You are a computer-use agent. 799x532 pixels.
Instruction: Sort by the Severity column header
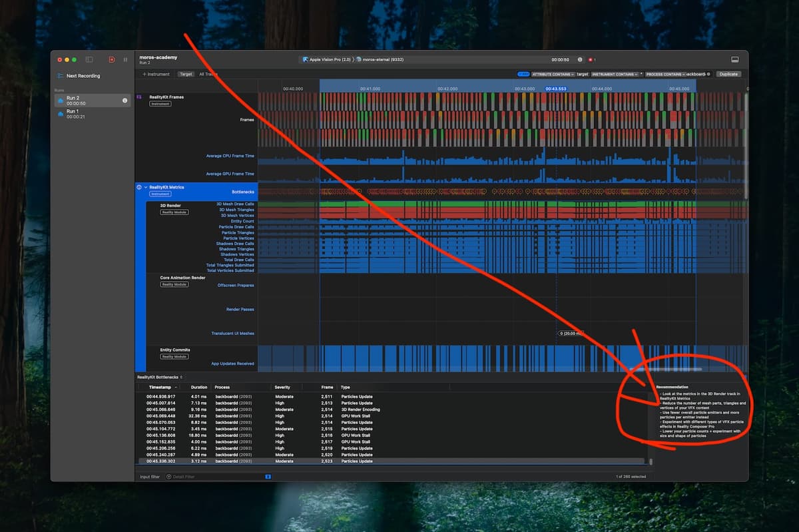point(282,387)
